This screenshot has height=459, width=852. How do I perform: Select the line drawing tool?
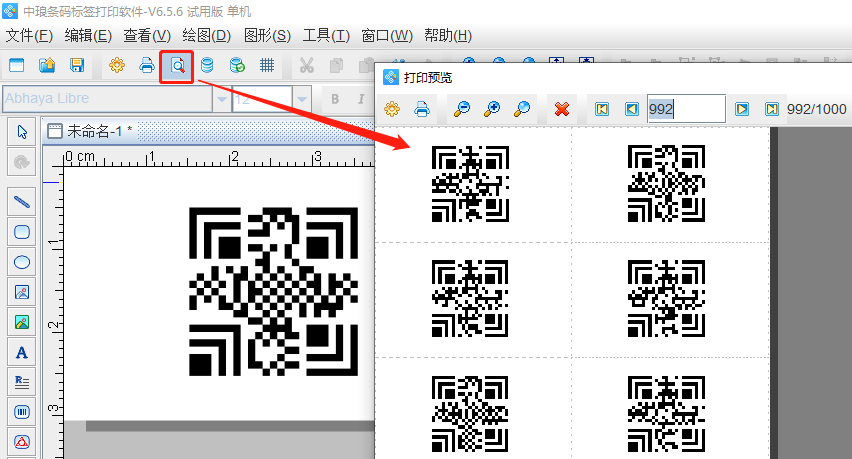pos(22,202)
